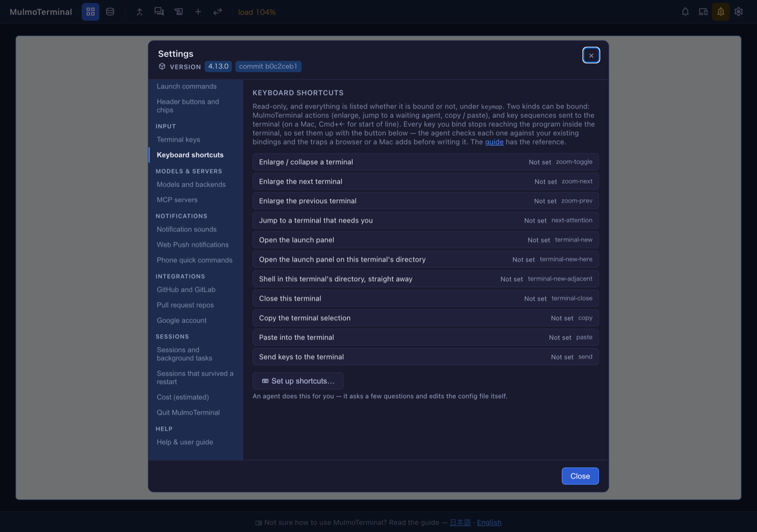The width and height of the screenshot is (757, 532).
Task: Click the Set up shortcuts… button
Action: [x=298, y=381]
